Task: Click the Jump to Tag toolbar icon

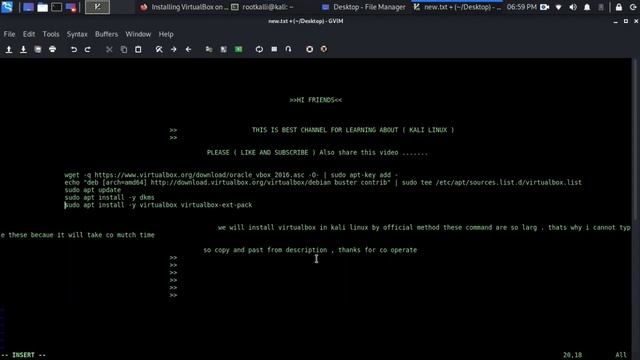Action: tap(289, 49)
